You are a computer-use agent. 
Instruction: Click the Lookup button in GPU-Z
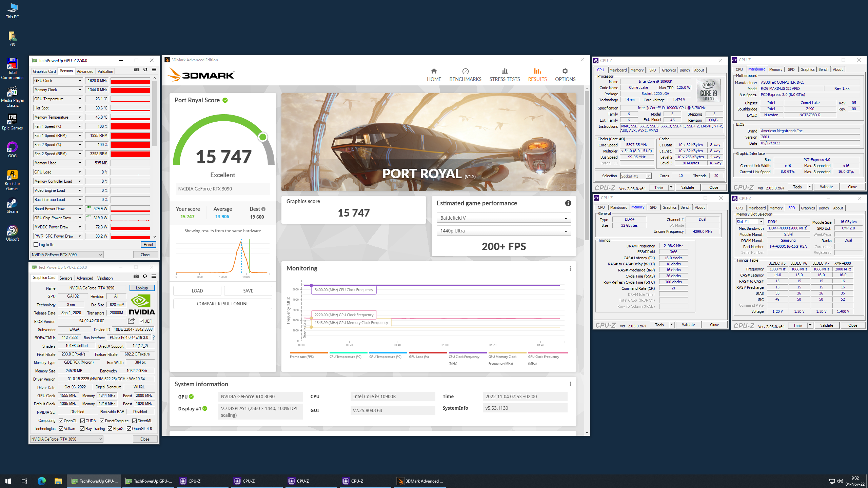[142, 288]
